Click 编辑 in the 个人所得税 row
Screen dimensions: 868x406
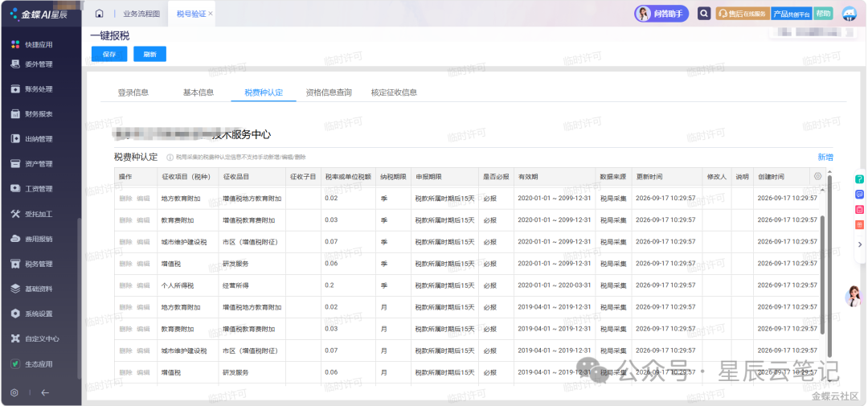pyautogui.click(x=143, y=285)
